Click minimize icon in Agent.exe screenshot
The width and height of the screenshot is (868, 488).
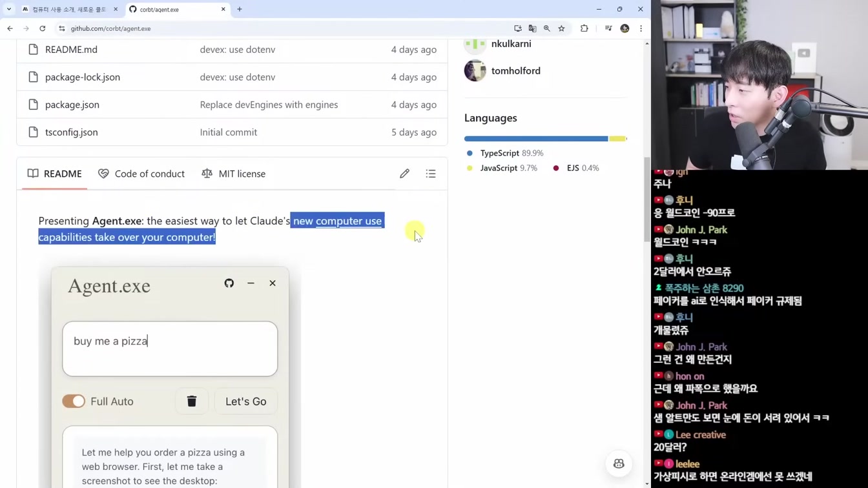click(x=251, y=283)
